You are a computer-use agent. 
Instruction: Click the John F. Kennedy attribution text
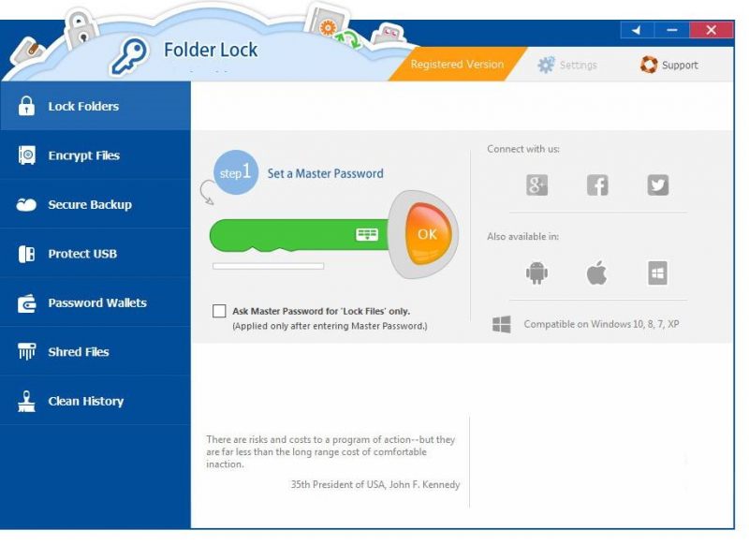pos(375,484)
